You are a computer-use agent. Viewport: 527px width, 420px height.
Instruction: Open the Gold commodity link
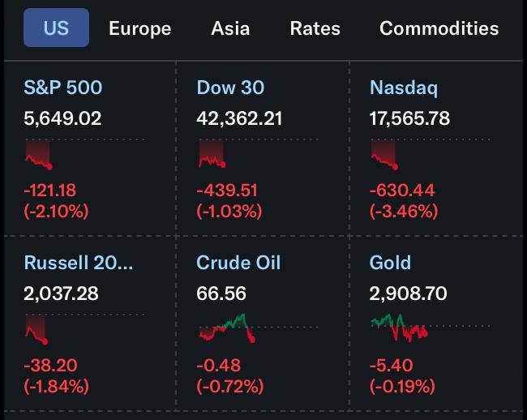point(390,263)
